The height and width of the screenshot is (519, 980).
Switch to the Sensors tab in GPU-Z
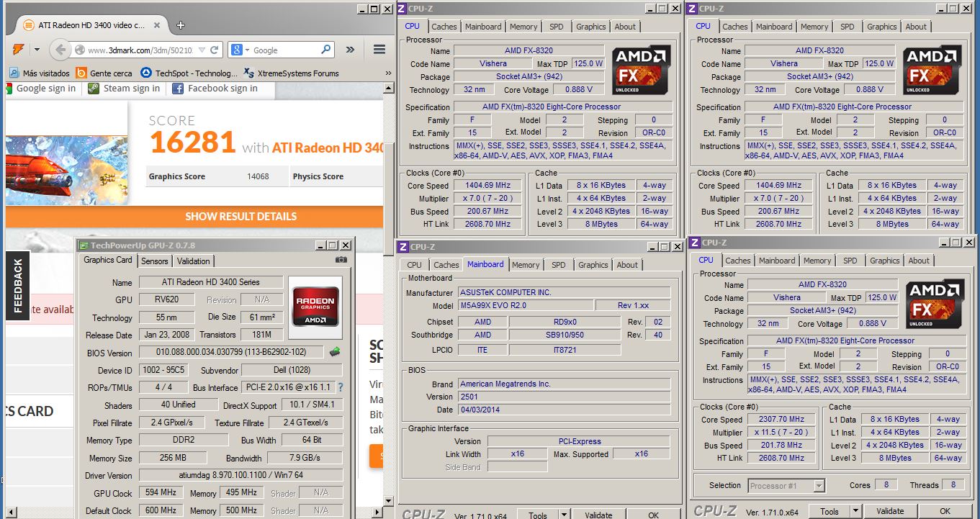154,261
